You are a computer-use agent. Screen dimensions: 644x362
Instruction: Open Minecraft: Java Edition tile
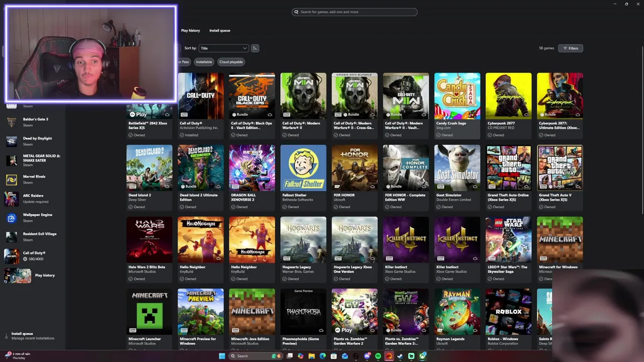click(252, 318)
